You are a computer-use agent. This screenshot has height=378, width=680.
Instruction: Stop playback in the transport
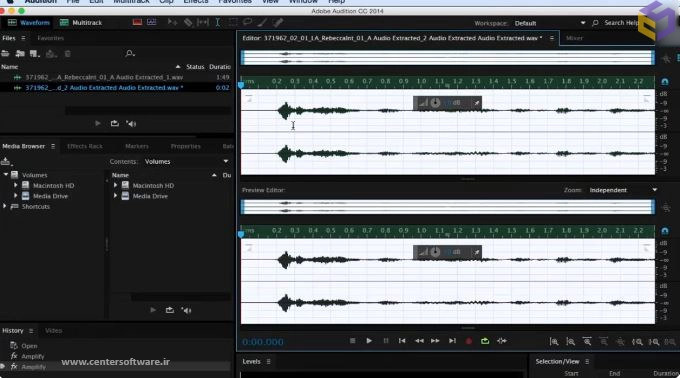(x=353, y=341)
